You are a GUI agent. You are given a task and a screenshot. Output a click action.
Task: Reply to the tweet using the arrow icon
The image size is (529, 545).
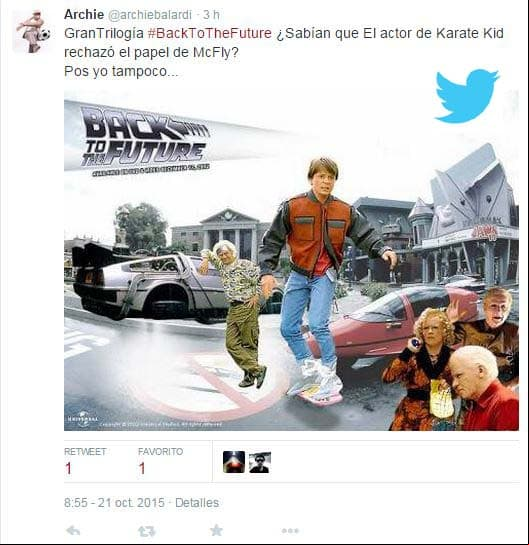[73, 530]
